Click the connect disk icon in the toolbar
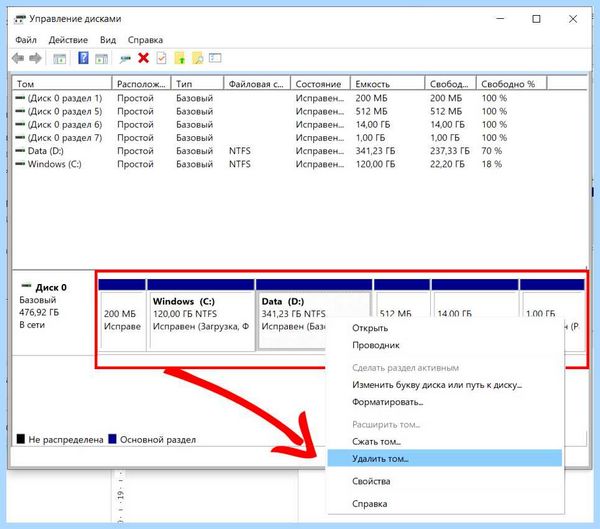This screenshot has height=529, width=600. coord(125,59)
